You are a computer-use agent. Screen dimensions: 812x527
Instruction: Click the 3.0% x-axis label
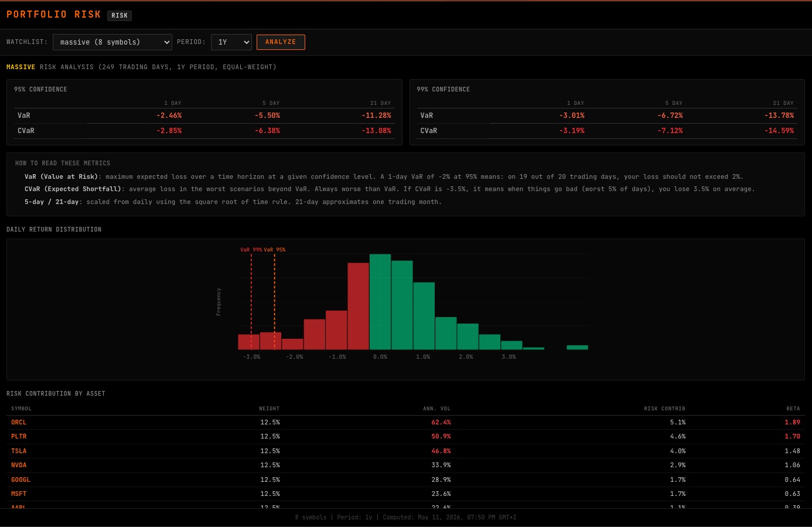point(509,357)
